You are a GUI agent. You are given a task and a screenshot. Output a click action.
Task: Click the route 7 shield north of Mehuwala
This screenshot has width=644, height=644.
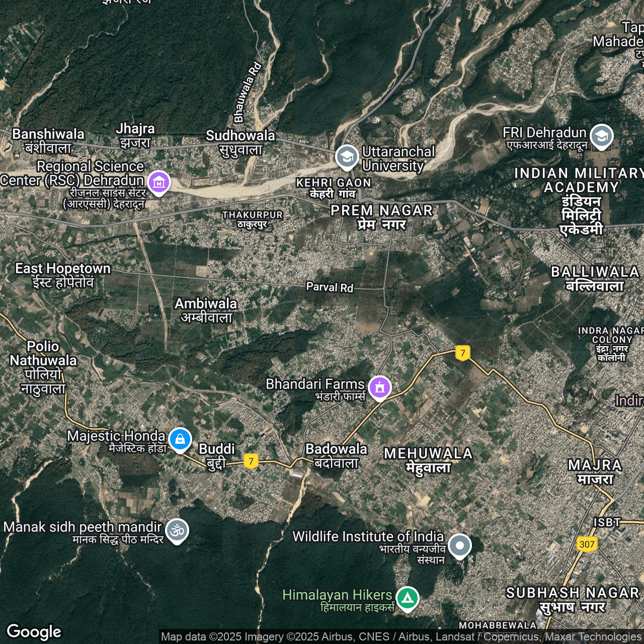tap(463, 353)
